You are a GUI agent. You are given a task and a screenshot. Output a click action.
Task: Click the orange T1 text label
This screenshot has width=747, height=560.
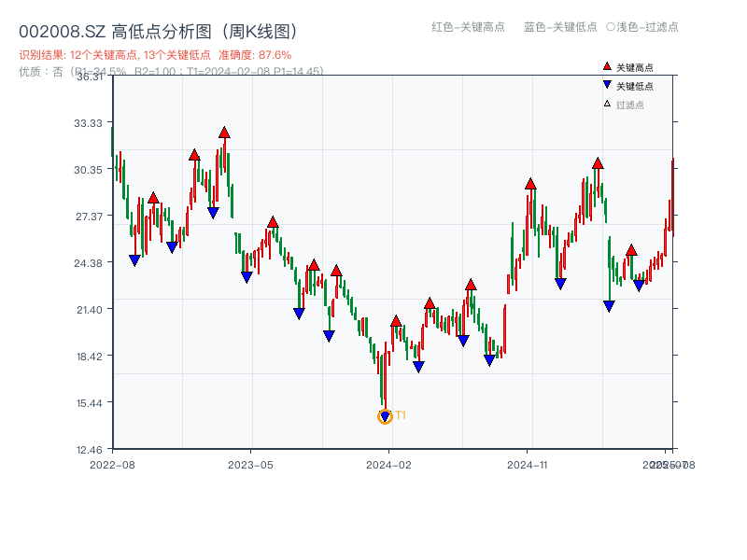(401, 415)
